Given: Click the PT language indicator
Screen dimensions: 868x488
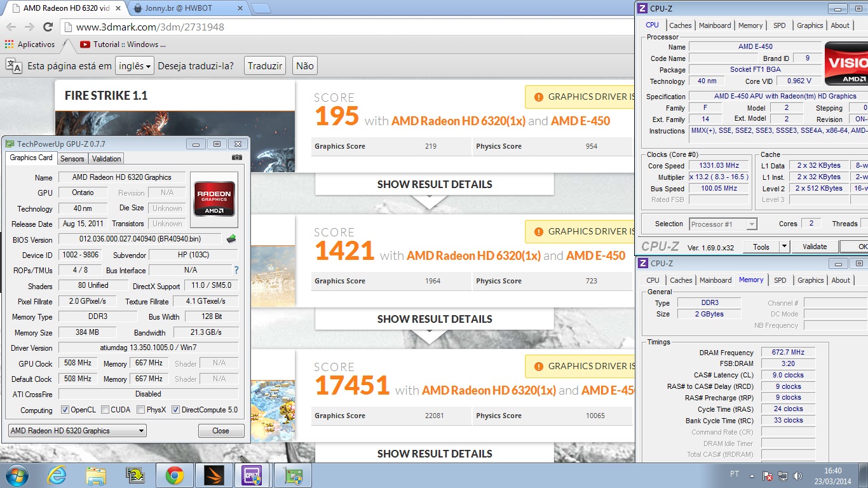Looking at the screenshot, I should [x=734, y=474].
